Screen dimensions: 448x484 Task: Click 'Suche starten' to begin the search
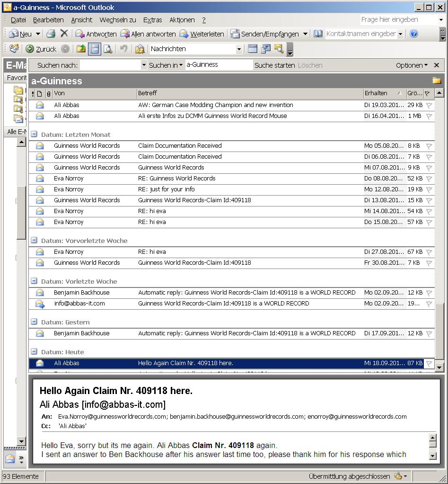pos(274,65)
